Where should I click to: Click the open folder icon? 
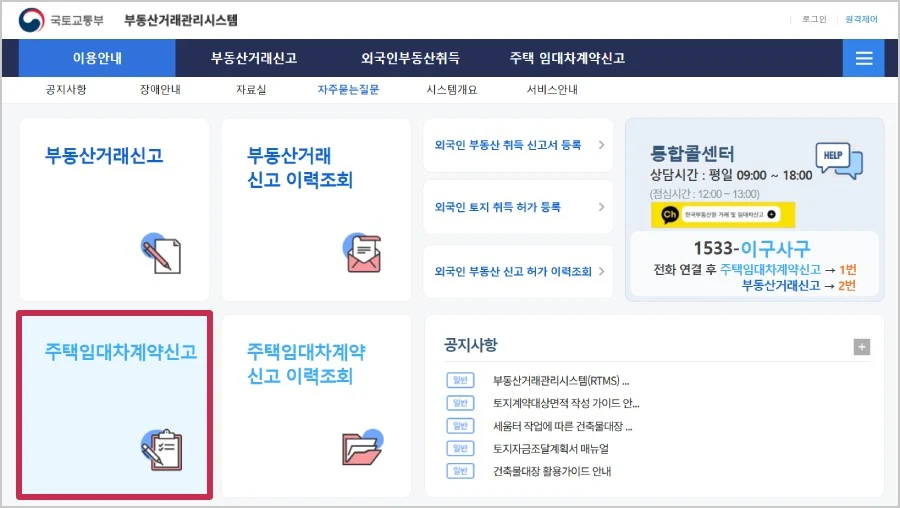pos(363,447)
